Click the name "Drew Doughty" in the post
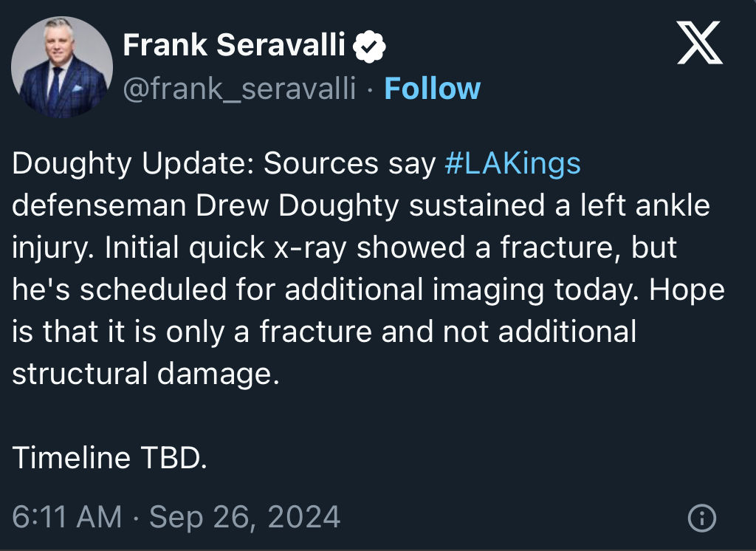 pyautogui.click(x=298, y=205)
